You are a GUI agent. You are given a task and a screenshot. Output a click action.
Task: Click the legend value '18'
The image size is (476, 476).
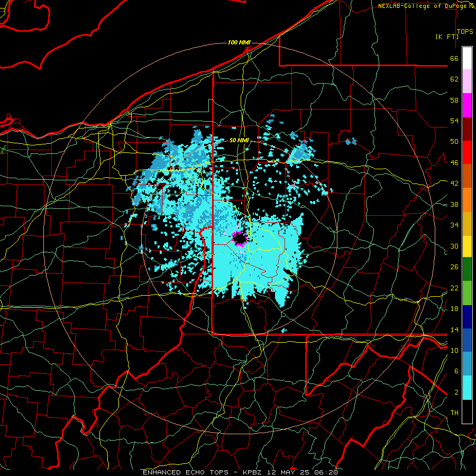(x=454, y=309)
